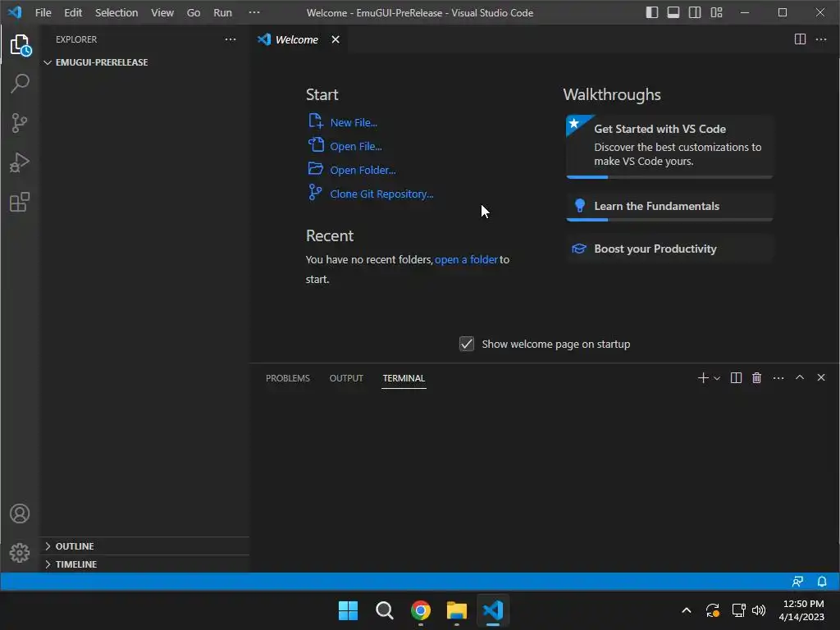Open terminal panel more actions menu

(778, 378)
